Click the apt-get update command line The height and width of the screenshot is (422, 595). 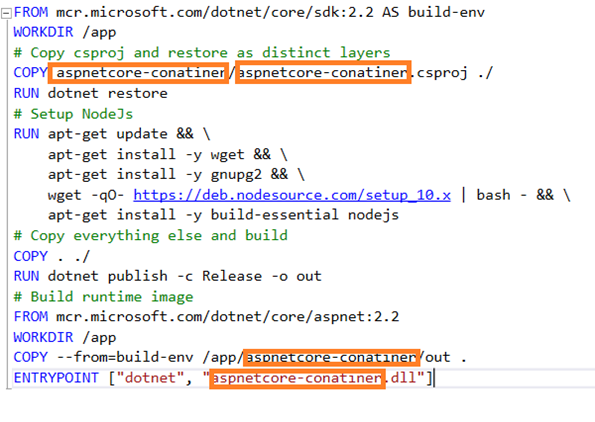click(x=112, y=134)
